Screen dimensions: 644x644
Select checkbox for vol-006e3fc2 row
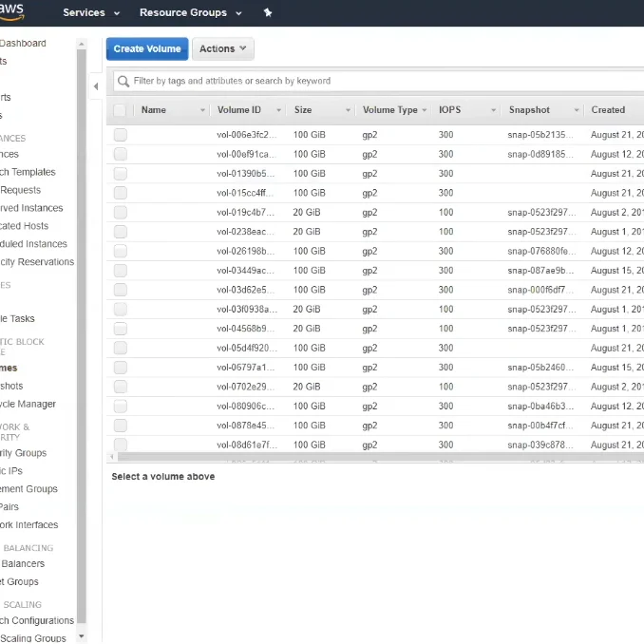point(121,135)
